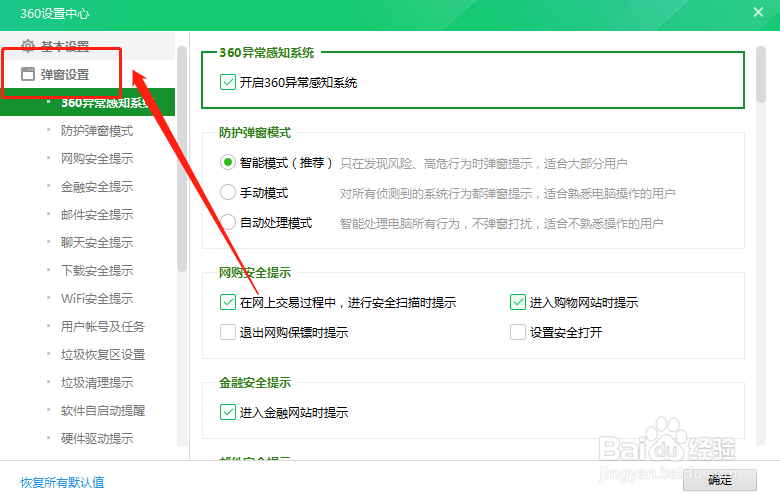Select 下载安全提示 in the sidebar
The width and height of the screenshot is (780, 500).
(97, 271)
